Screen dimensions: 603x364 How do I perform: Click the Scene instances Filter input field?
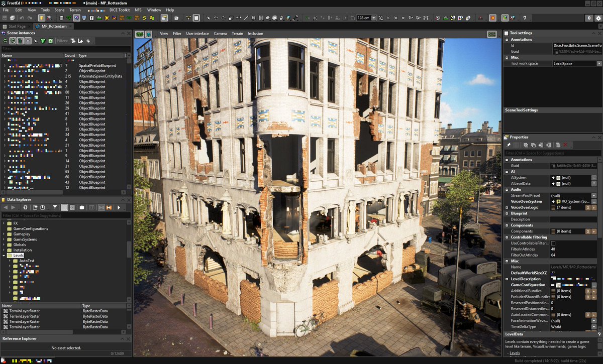[x=65, y=49]
